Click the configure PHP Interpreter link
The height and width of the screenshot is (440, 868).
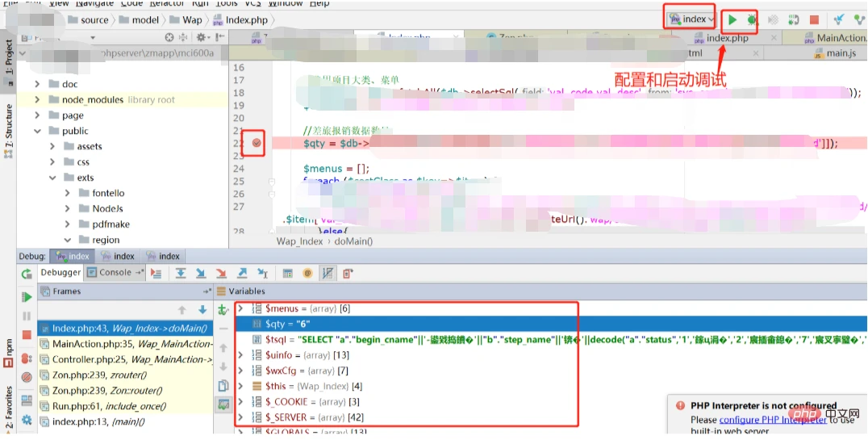(772, 420)
